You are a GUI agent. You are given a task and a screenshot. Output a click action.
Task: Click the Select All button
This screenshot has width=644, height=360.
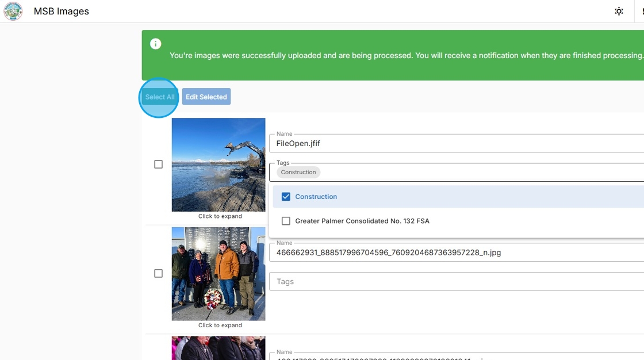click(159, 97)
